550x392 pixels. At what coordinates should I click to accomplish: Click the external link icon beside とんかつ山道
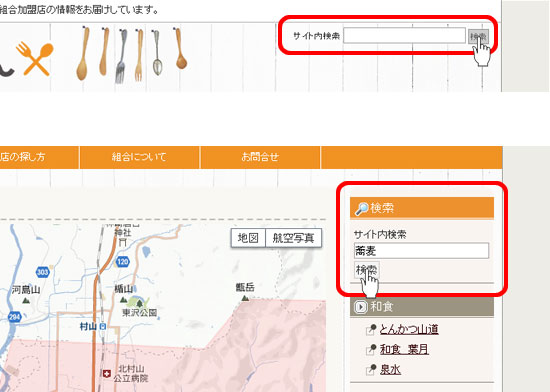(371, 330)
